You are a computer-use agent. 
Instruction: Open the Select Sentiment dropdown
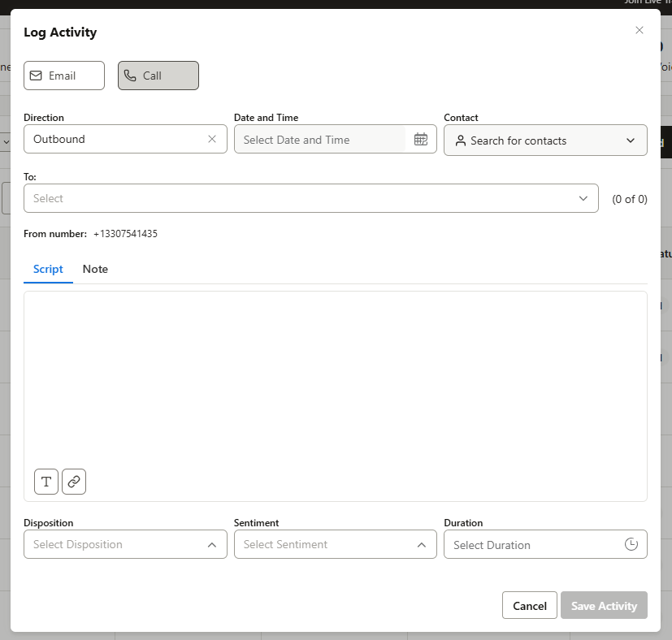(335, 544)
